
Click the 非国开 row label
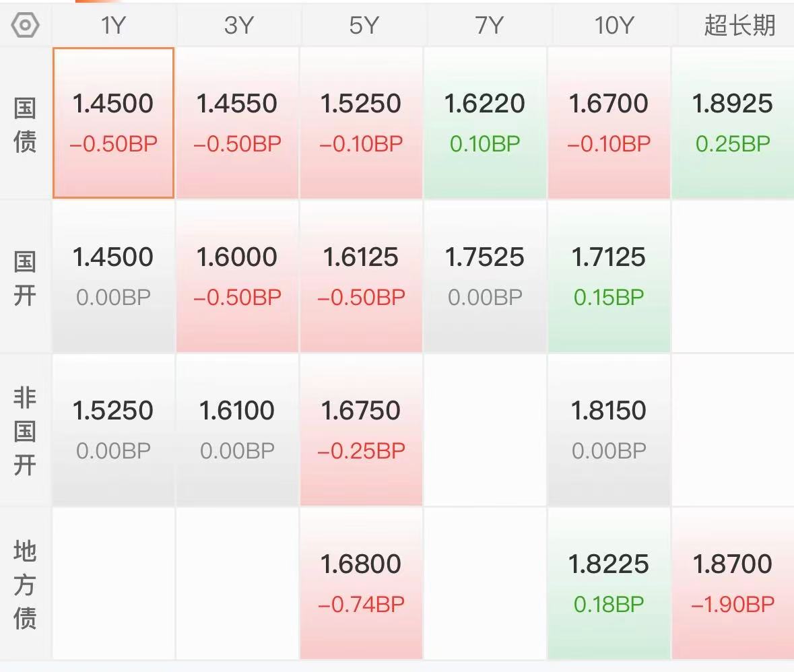click(25, 431)
